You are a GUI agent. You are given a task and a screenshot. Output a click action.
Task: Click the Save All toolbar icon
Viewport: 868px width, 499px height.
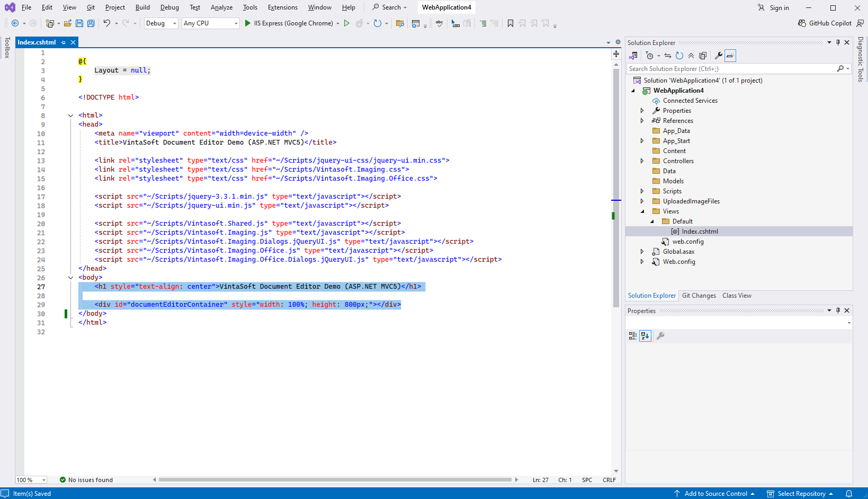(91, 23)
